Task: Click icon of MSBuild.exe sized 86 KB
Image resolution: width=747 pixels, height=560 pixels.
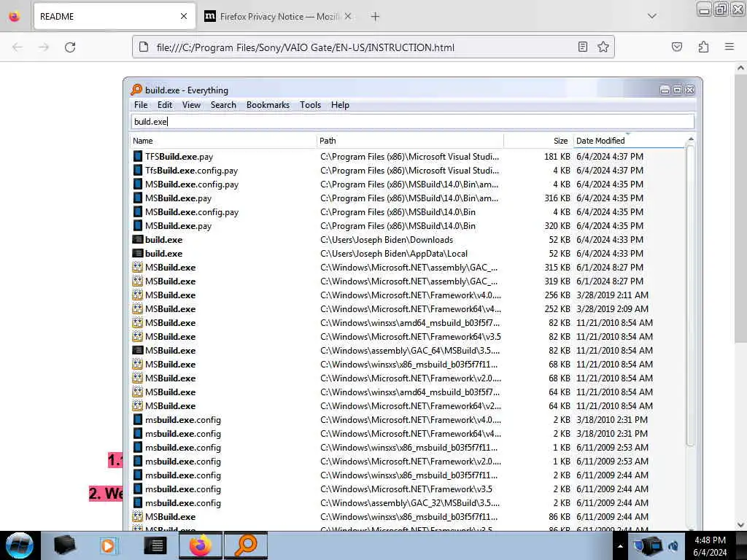Action: [138, 517]
